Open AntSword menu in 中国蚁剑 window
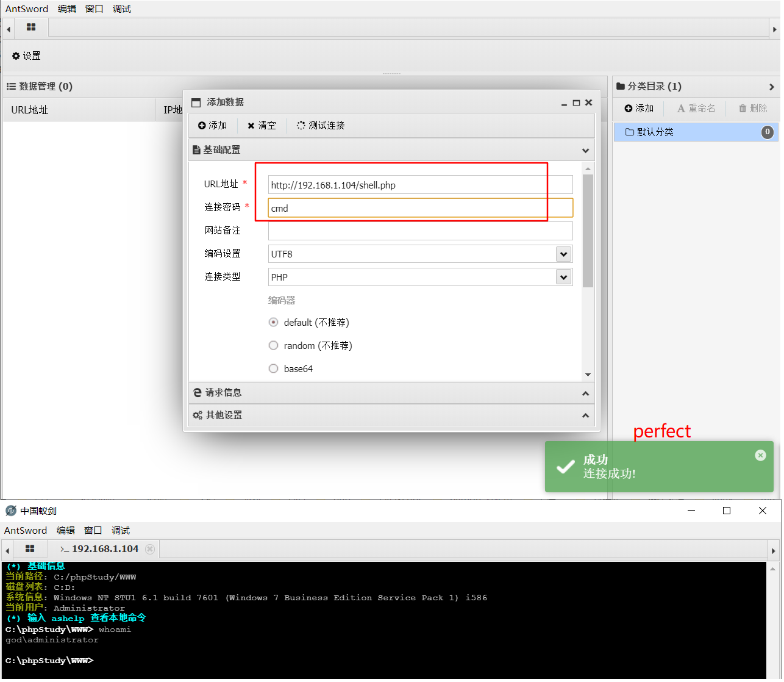The image size is (784, 682). tap(26, 530)
